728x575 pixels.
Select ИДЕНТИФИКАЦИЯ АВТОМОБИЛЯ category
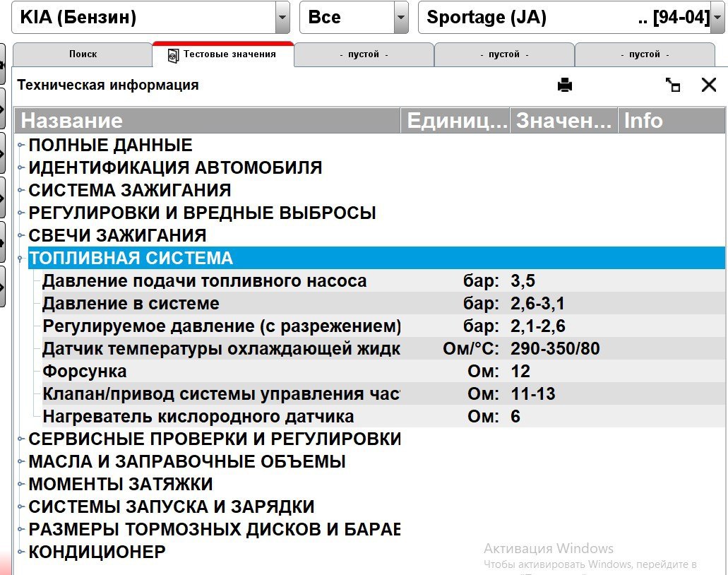pyautogui.click(x=175, y=167)
